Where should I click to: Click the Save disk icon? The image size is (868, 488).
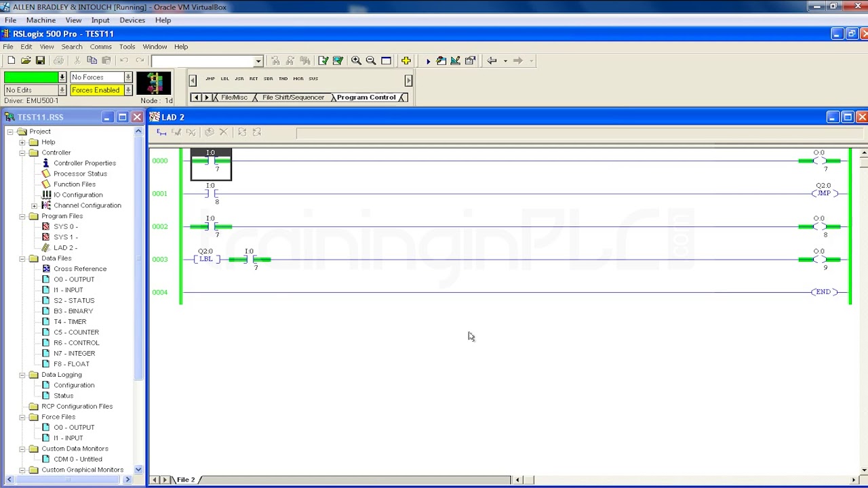tap(40, 60)
